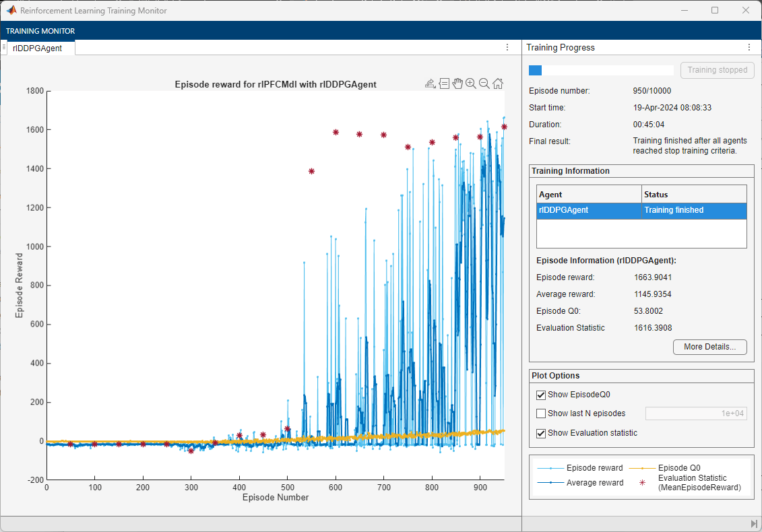The image size is (762, 532).
Task: Click the document tab grip handle at left
Action: (4, 48)
